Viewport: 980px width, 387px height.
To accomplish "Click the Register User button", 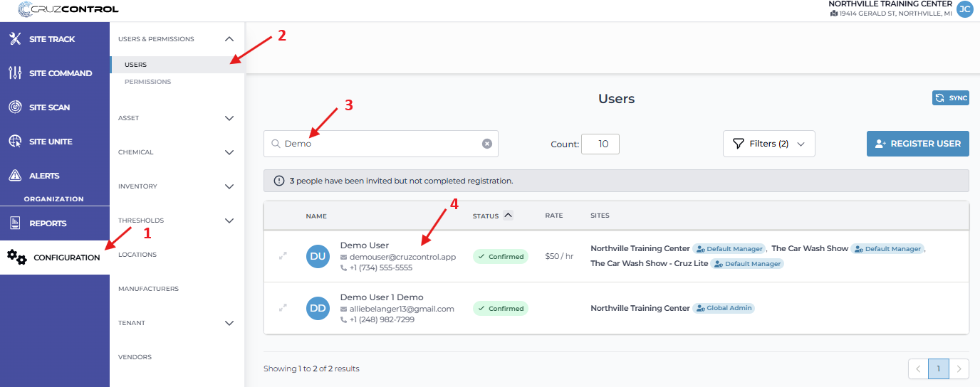I will (917, 144).
